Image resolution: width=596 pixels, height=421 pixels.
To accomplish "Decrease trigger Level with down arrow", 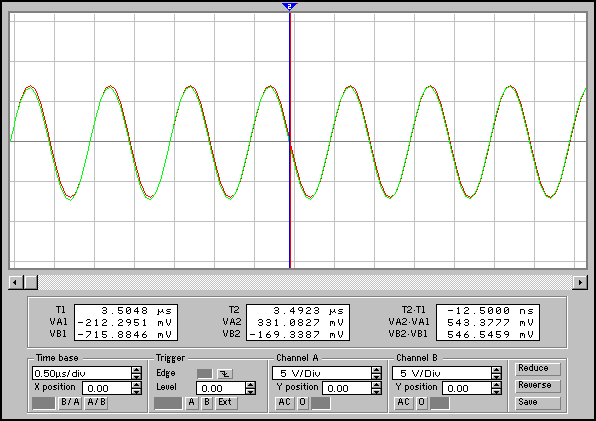I will tap(250, 391).
